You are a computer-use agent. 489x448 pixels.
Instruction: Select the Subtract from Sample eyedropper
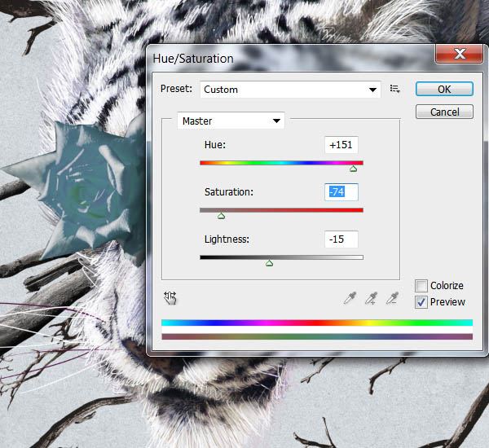(392, 298)
